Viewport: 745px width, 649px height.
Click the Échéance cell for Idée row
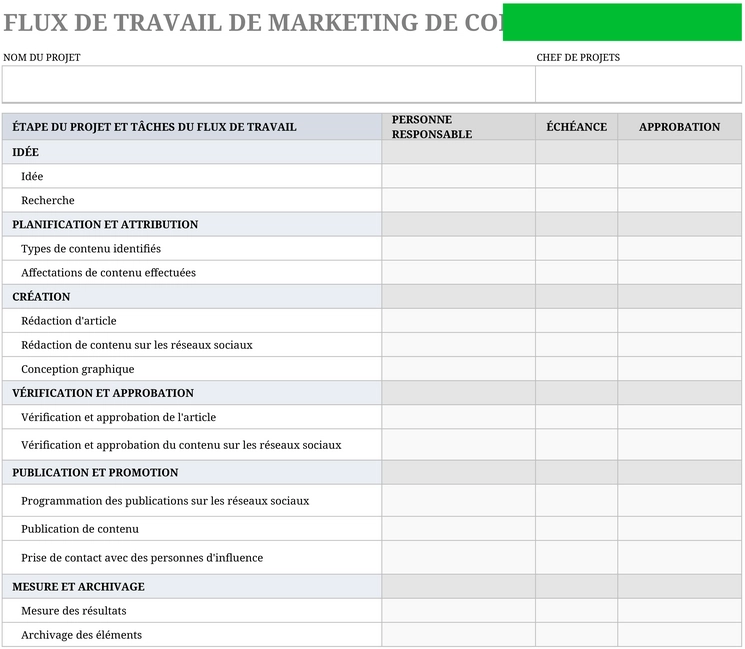point(576,176)
